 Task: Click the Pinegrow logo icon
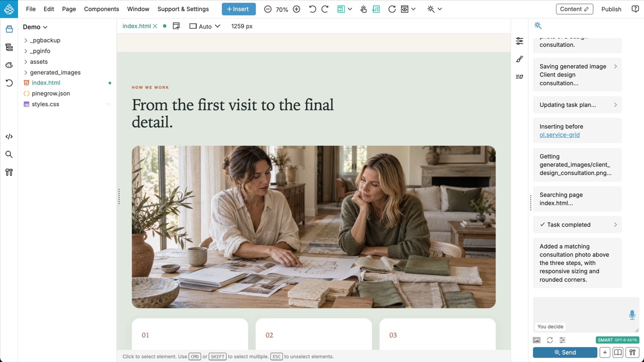[9, 9]
